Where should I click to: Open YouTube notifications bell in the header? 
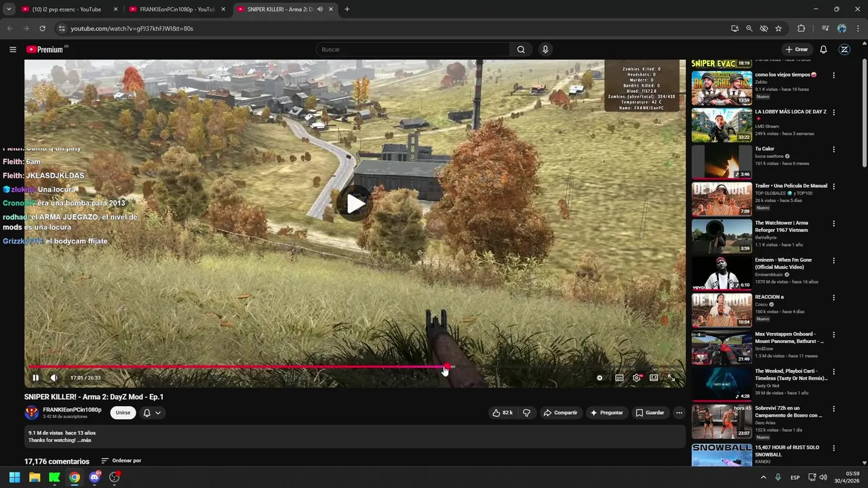point(823,49)
